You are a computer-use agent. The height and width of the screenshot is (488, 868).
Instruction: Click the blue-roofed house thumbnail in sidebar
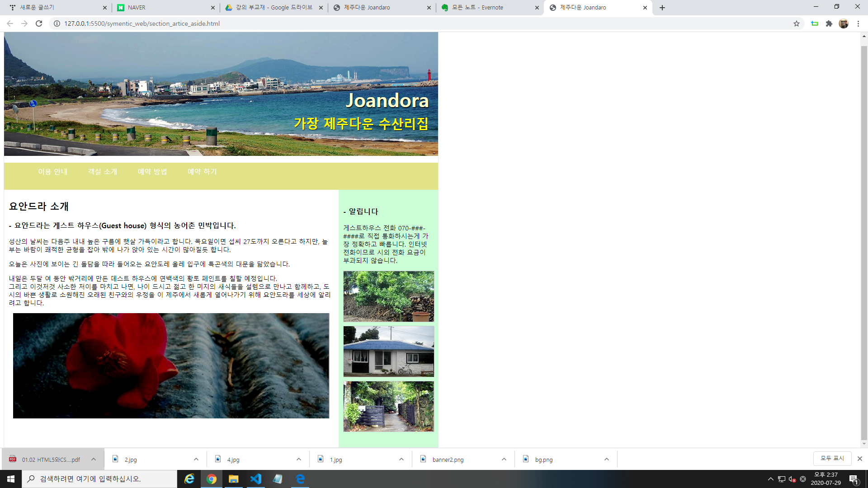[388, 352]
